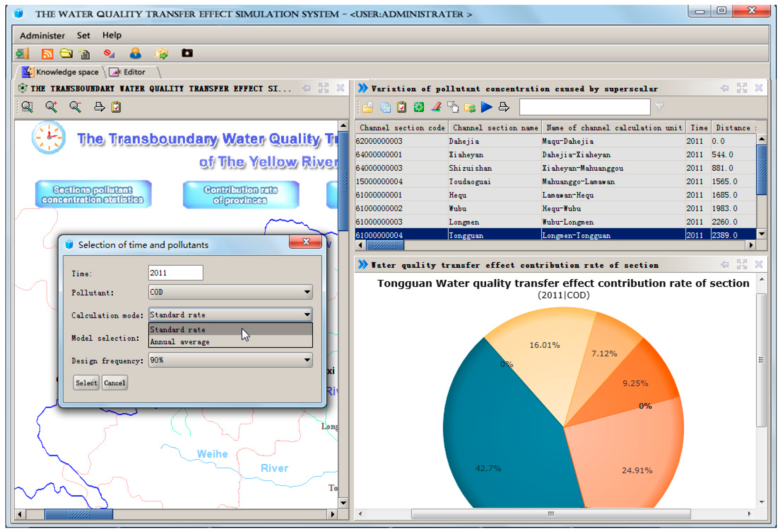Click the print icon in map toolbar
The width and height of the screenshot is (780, 532).
99,107
